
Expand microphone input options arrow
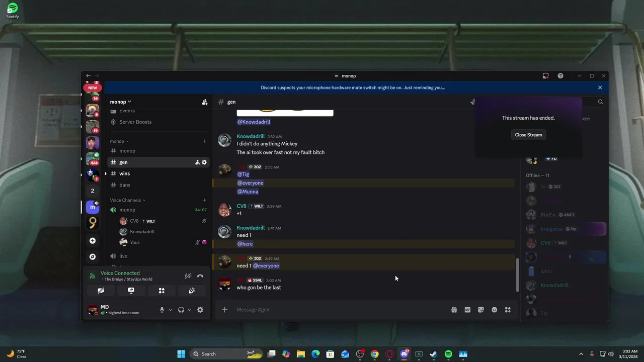[x=170, y=310]
